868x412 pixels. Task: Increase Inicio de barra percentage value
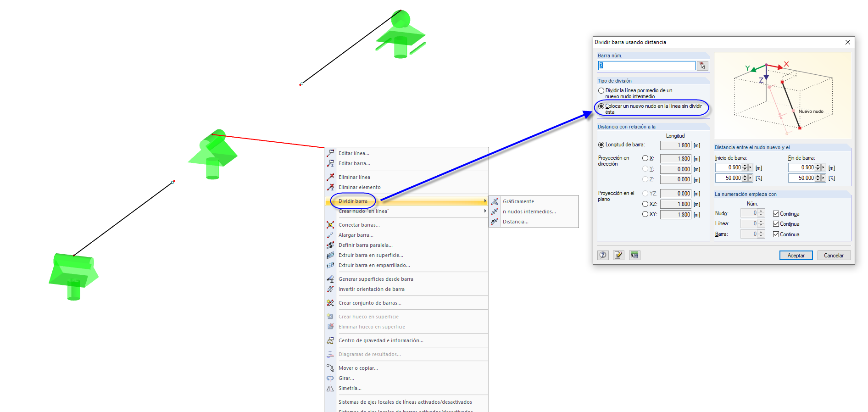[745, 176]
